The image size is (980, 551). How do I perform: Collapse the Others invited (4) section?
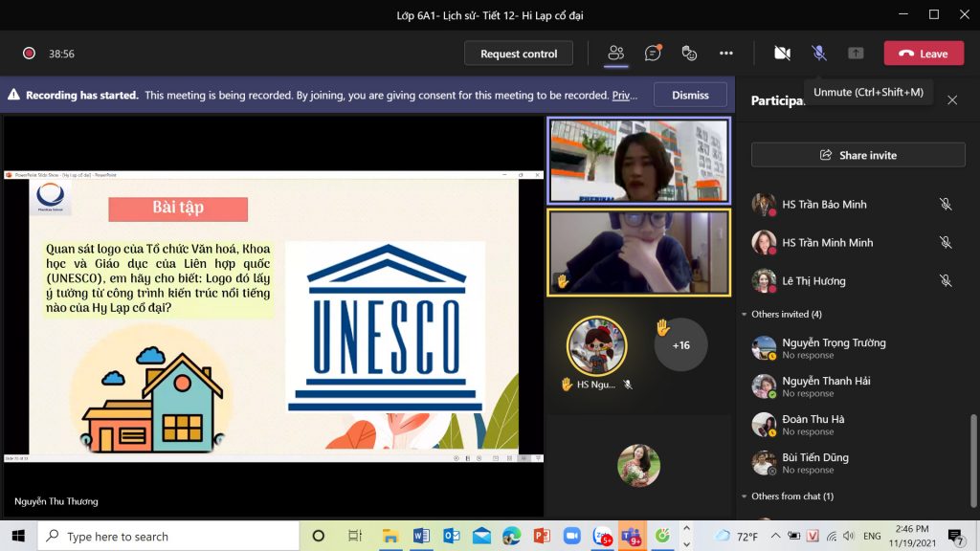click(745, 314)
